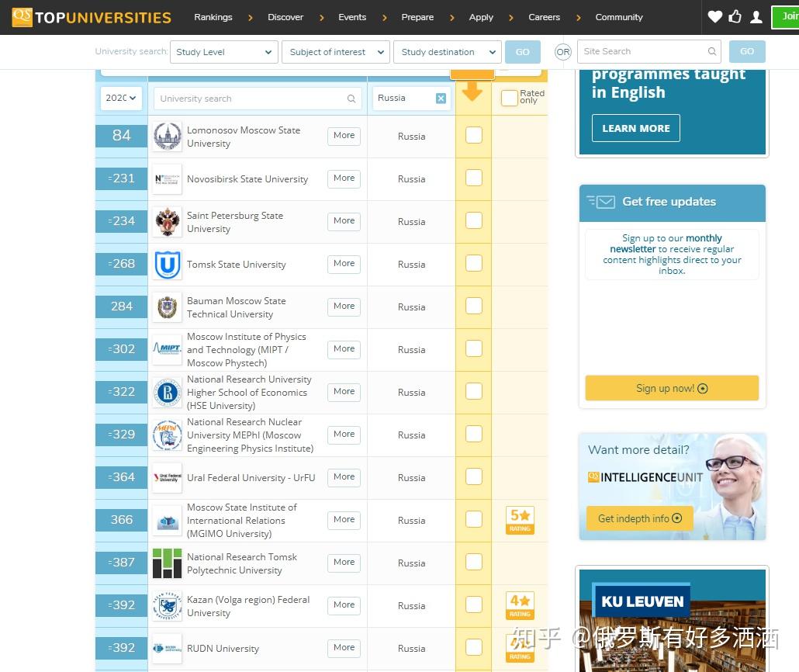799x672 pixels.
Task: Open the Study Level dropdown
Action: pos(223,52)
